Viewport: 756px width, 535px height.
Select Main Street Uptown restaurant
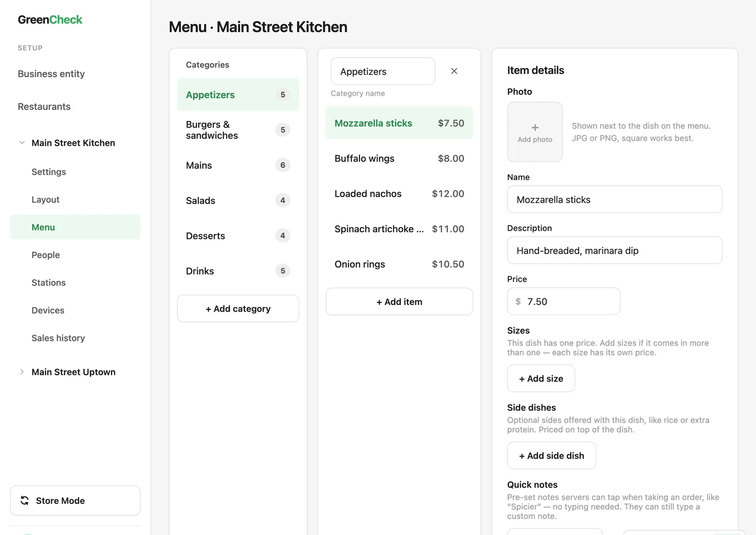73,372
